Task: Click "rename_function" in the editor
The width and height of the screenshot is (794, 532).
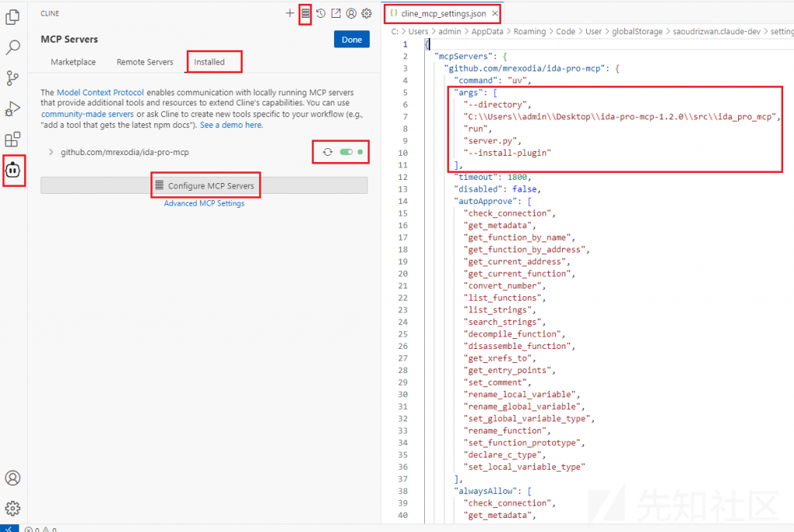Action: [x=504, y=430]
